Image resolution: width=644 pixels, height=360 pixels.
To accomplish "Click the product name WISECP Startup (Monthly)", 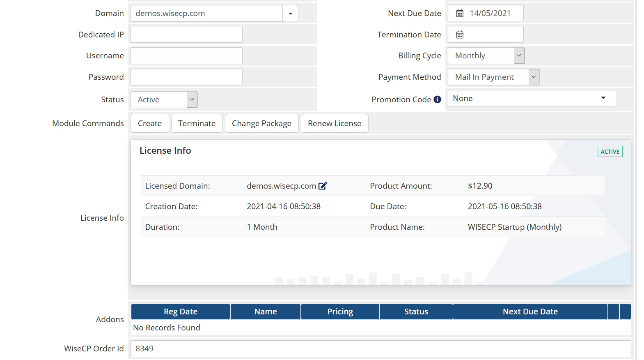I will tap(515, 227).
